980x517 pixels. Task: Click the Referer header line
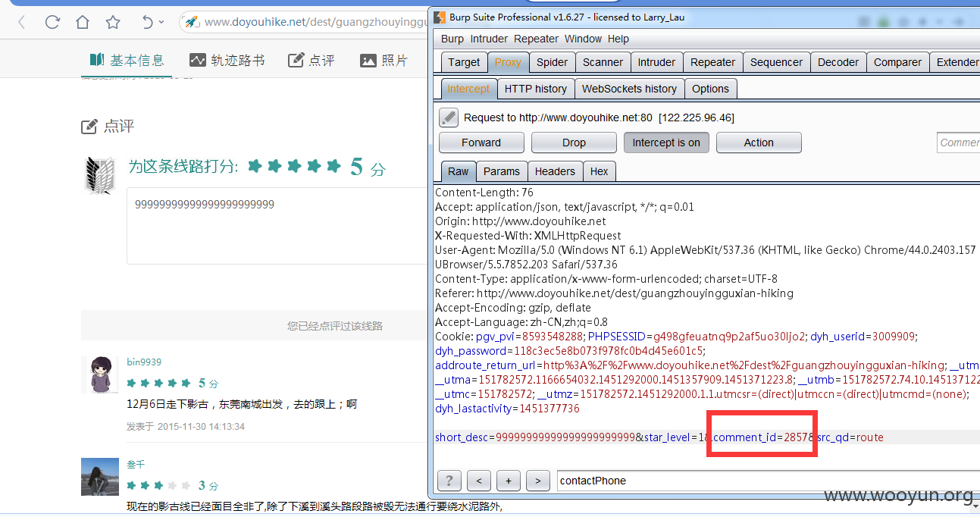coord(614,293)
